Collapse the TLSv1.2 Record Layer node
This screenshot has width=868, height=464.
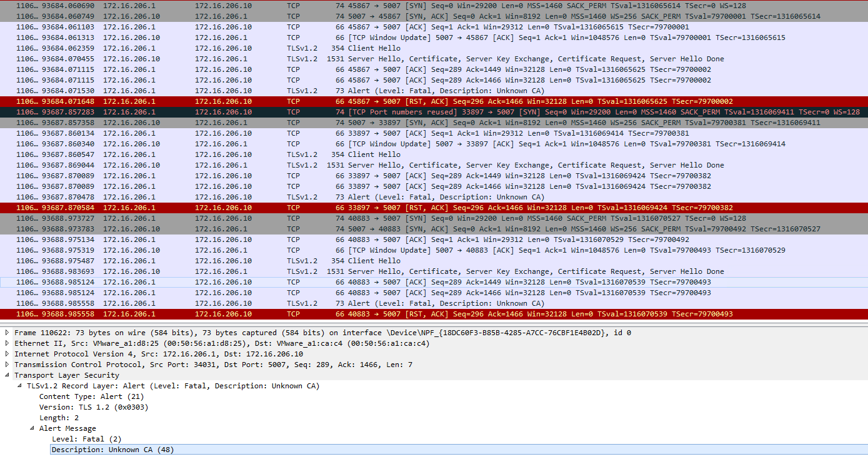(20, 386)
